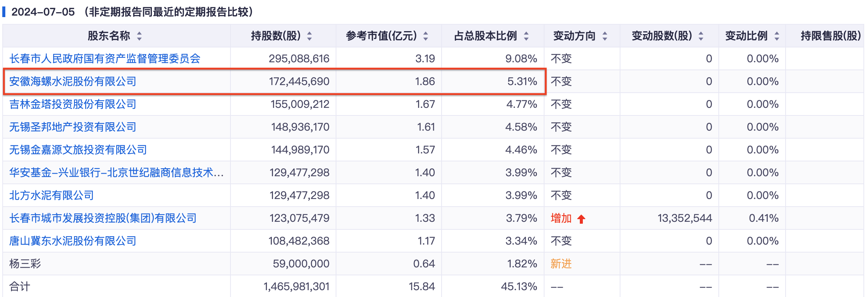Open 安徽海螺水泥股份有限公司 link

pyautogui.click(x=73, y=82)
